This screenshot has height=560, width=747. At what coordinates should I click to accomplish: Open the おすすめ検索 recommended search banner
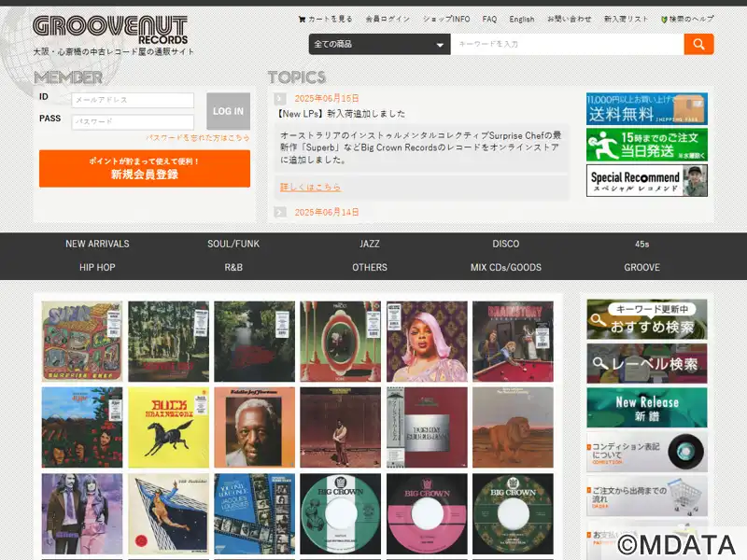(646, 319)
